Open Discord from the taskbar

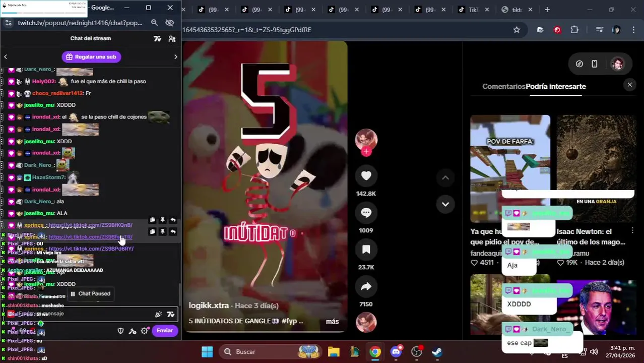pyautogui.click(x=396, y=351)
